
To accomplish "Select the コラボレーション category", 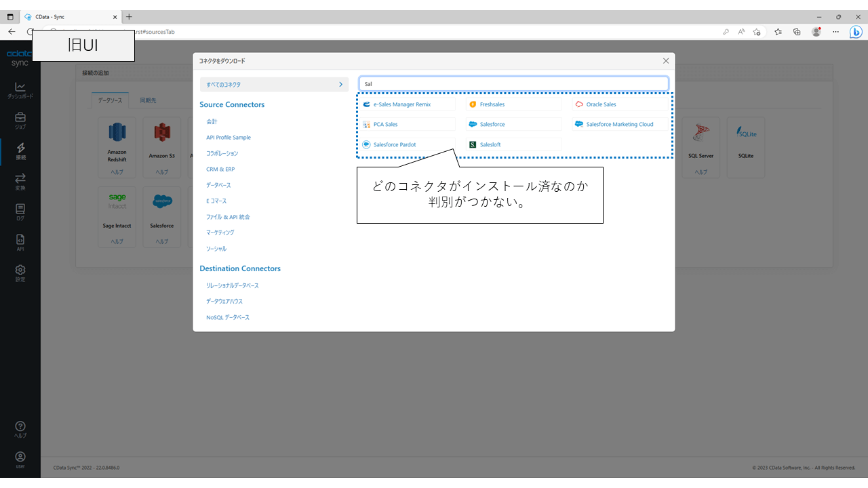I will (222, 154).
